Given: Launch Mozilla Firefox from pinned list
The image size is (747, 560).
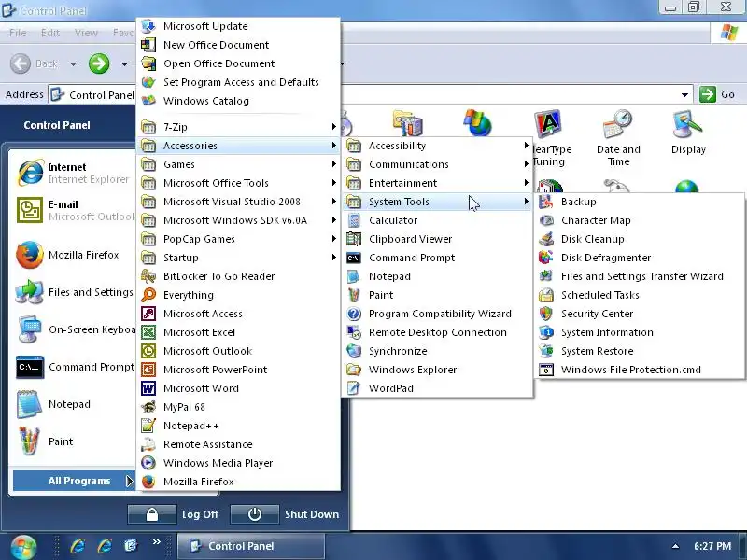Looking at the screenshot, I should pos(73,255).
